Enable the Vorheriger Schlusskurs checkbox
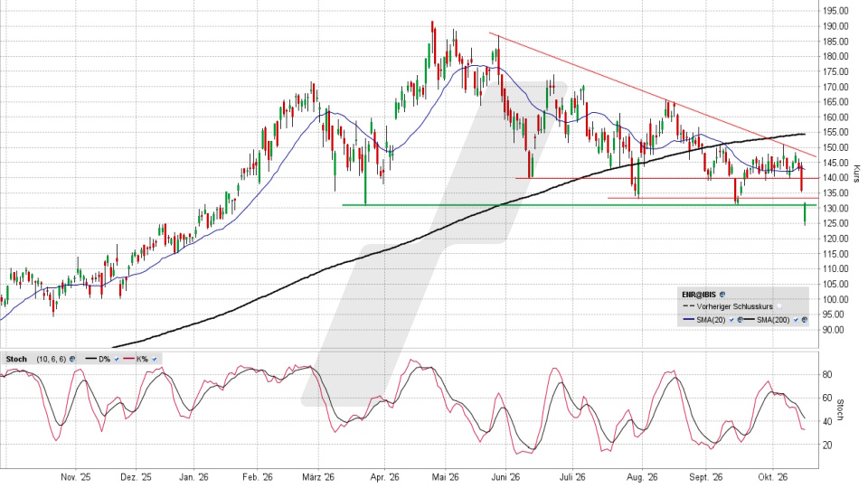868x488 pixels. (778, 306)
